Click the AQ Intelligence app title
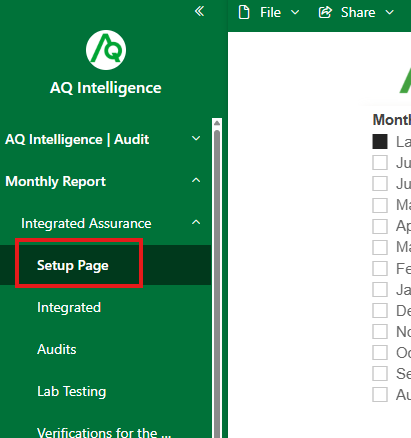Viewport: 411px width, 438px height. (x=106, y=88)
